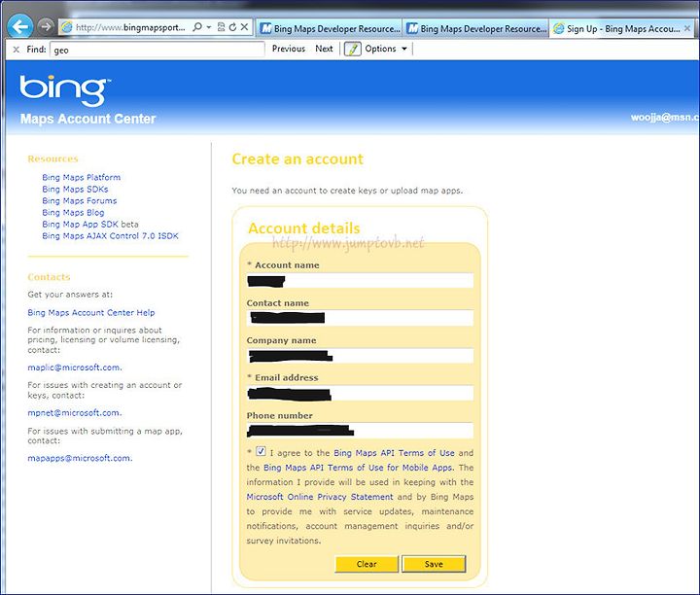Click the compatibility view icon in address bar
Image resolution: width=700 pixels, height=595 pixels.
click(221, 27)
